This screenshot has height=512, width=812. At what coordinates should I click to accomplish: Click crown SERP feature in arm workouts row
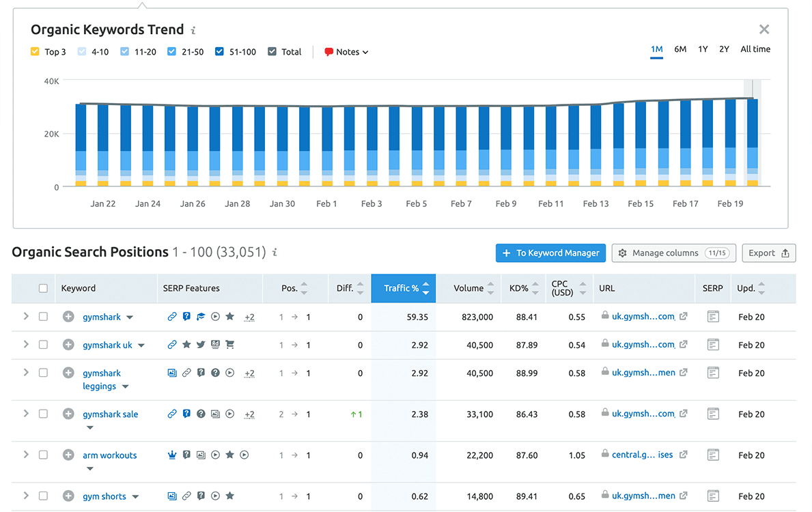click(172, 455)
